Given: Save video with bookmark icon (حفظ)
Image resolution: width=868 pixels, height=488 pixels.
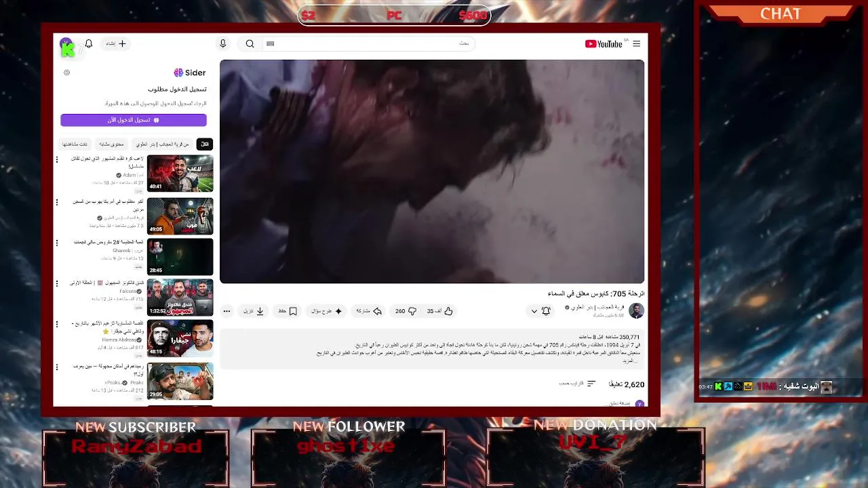Looking at the screenshot, I should pyautogui.click(x=288, y=311).
